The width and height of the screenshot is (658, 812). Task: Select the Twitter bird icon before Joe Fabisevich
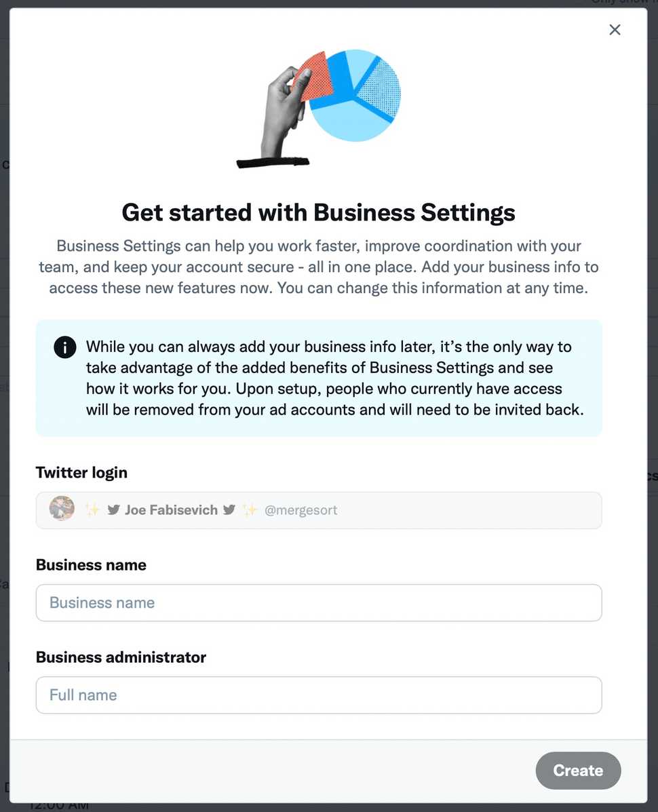113,509
